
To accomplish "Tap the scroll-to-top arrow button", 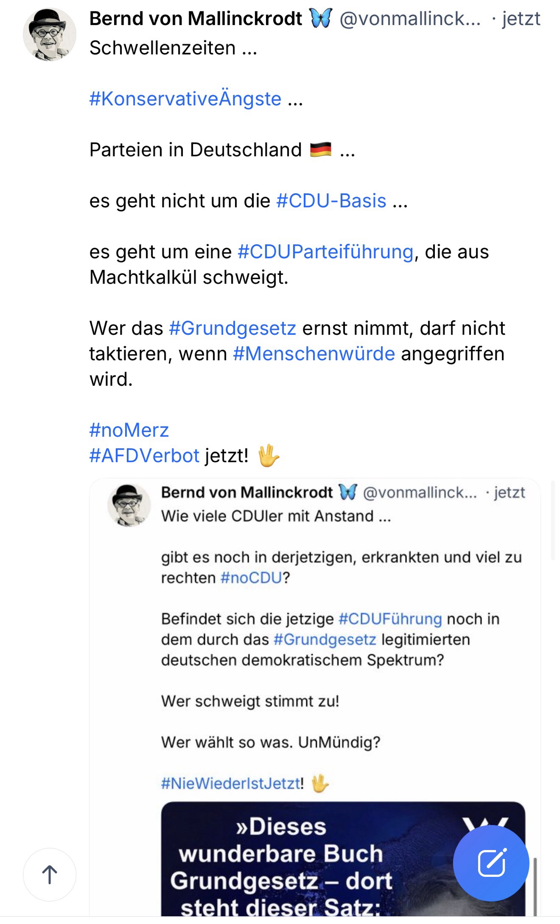I will [49, 874].
